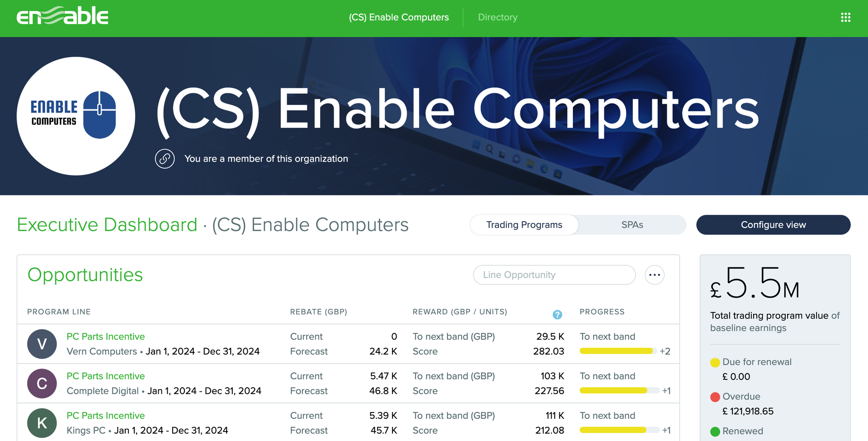Click the organization membership link icon
The image size is (868, 441).
[165, 159]
